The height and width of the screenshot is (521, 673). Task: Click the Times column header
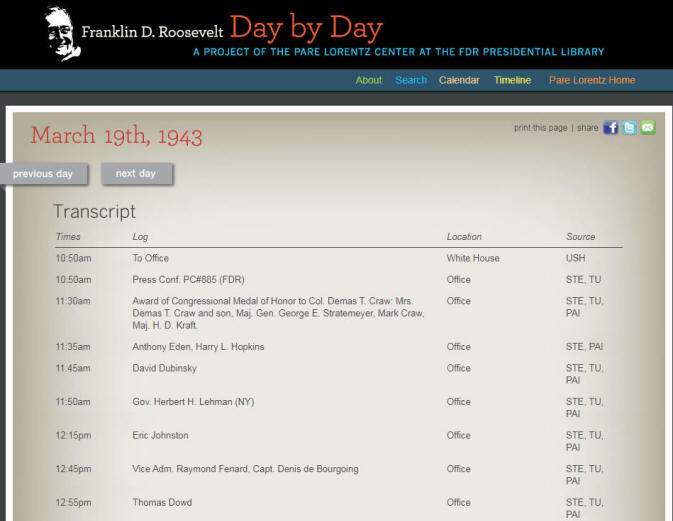pyautogui.click(x=68, y=237)
